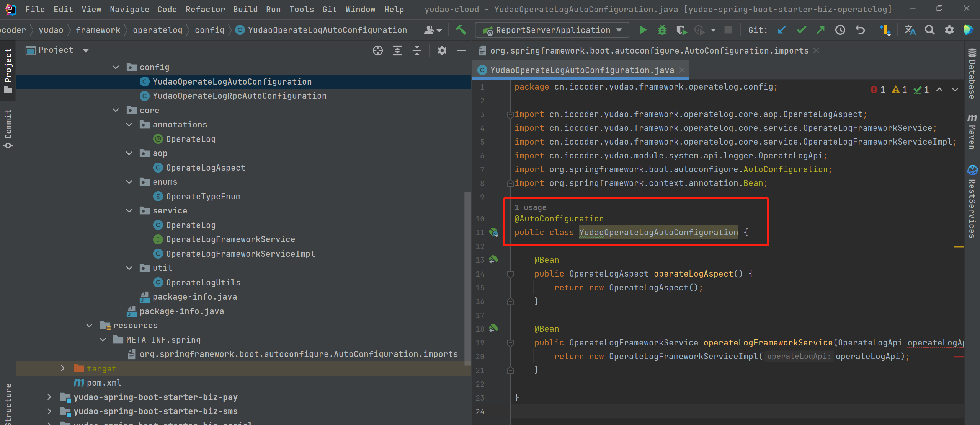Click the green Run application button
The height and width of the screenshot is (425, 980).
click(x=643, y=30)
